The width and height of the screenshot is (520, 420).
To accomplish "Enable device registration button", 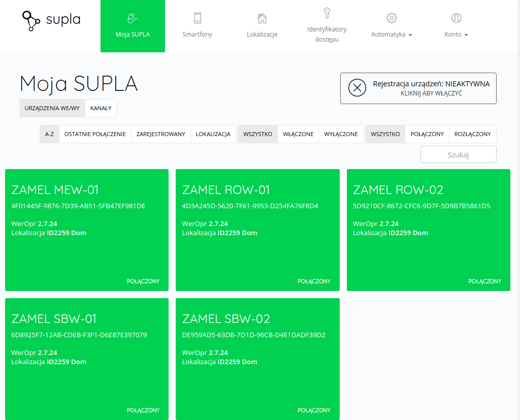I will pyautogui.click(x=418, y=88).
